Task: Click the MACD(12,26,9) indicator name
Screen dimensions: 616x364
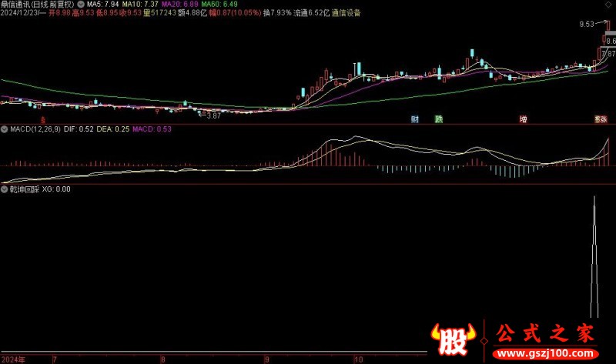Action: click(x=35, y=129)
